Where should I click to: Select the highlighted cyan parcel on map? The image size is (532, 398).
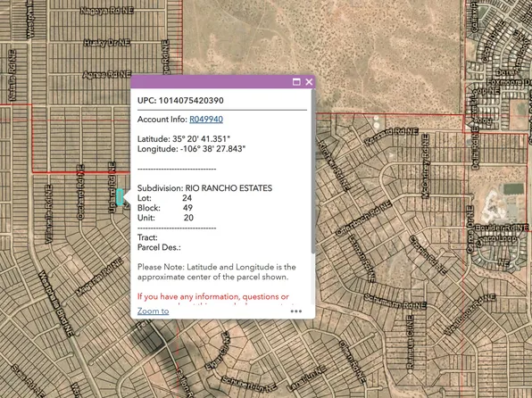[120, 197]
